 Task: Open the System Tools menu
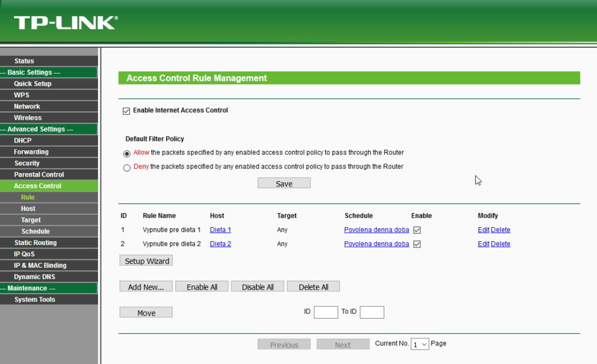[35, 299]
